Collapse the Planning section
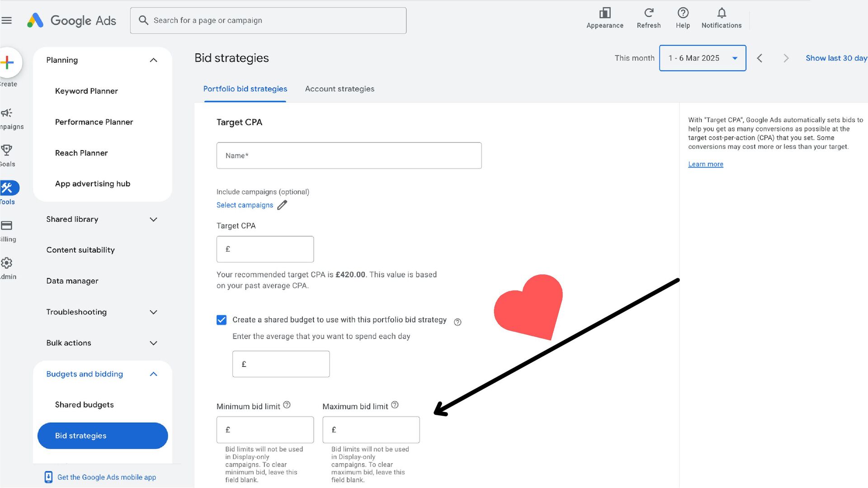 tap(153, 60)
